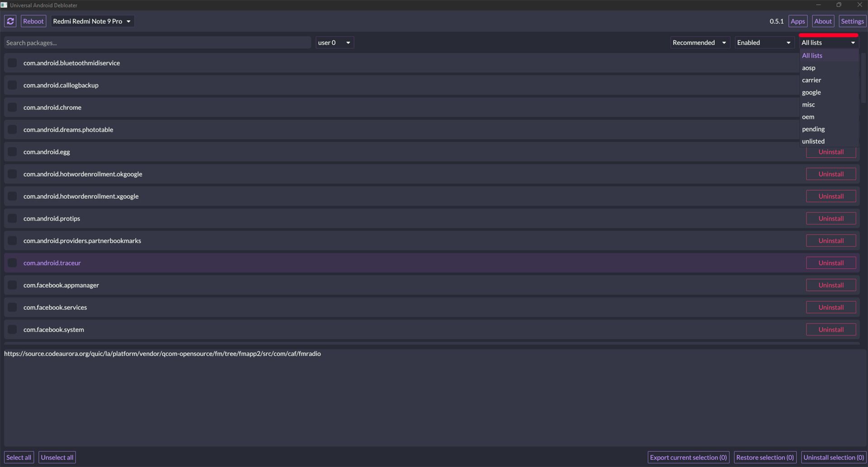Select the com.facebook.appmanager package name
Screen dimensions: 868x467
click(61, 285)
